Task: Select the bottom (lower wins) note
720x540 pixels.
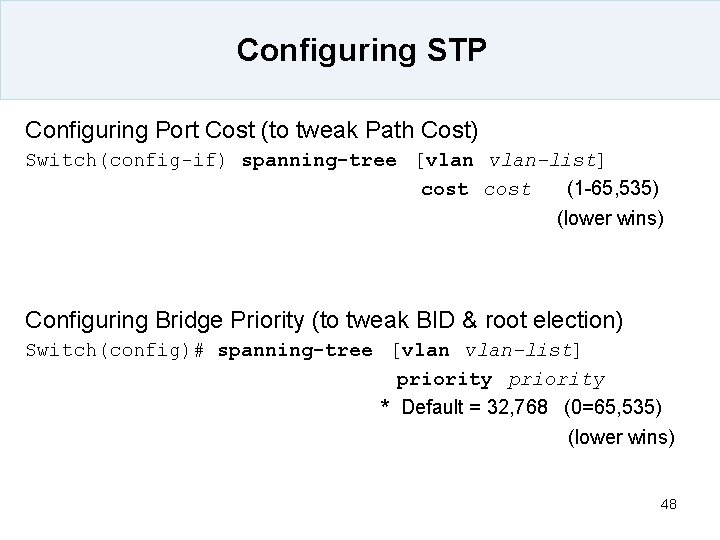Action: pyautogui.click(x=621, y=437)
